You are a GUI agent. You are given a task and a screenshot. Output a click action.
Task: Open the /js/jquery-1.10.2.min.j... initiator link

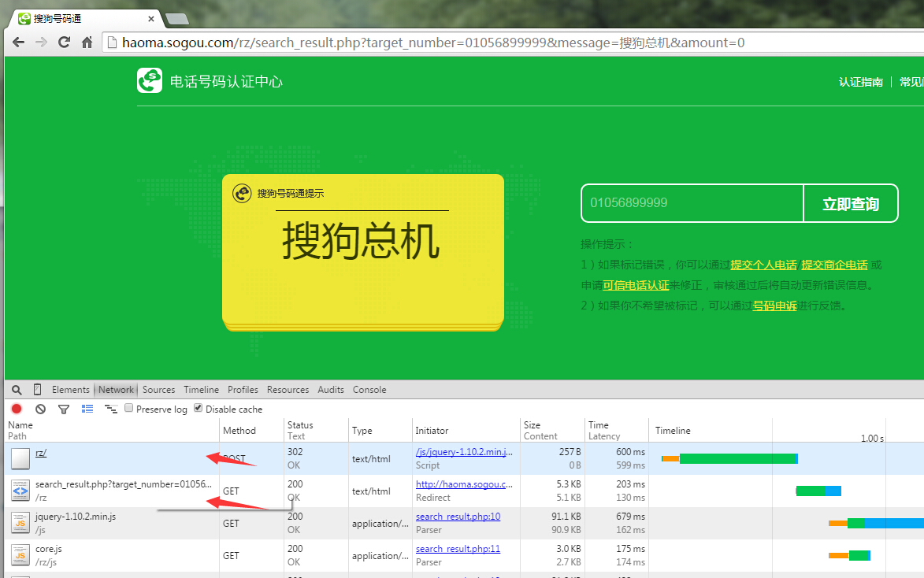[464, 452]
